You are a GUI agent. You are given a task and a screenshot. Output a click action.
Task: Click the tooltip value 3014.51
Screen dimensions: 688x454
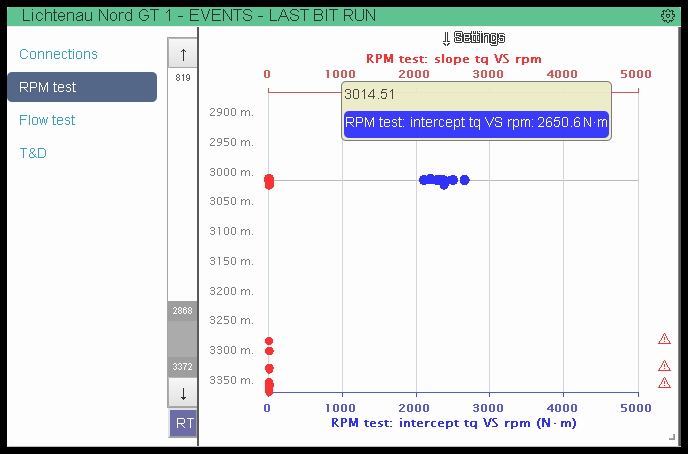(369, 94)
